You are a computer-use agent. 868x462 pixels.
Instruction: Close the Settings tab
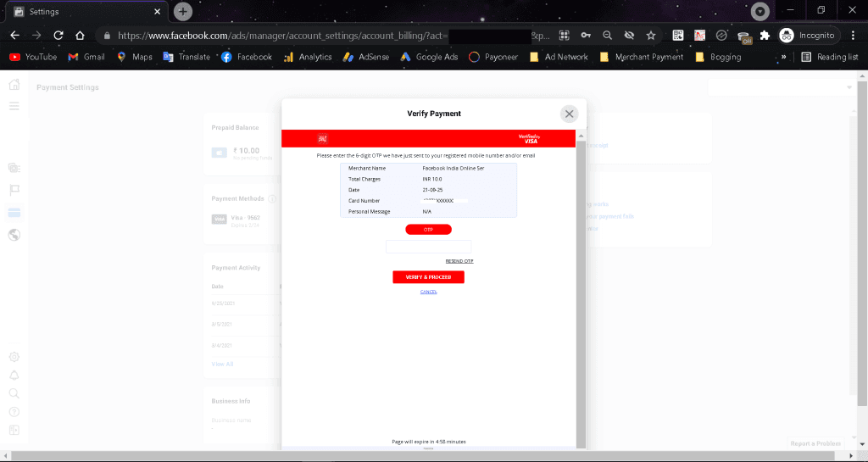(x=157, y=12)
